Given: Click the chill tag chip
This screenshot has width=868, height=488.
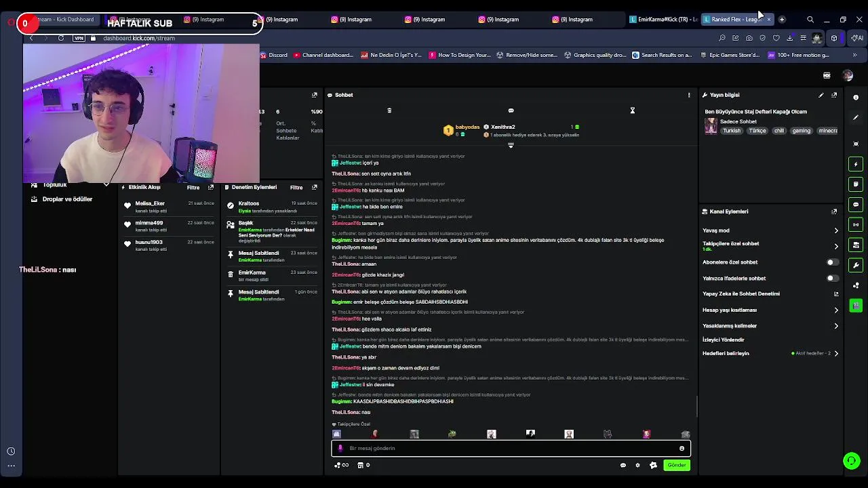Looking at the screenshot, I should coord(778,131).
